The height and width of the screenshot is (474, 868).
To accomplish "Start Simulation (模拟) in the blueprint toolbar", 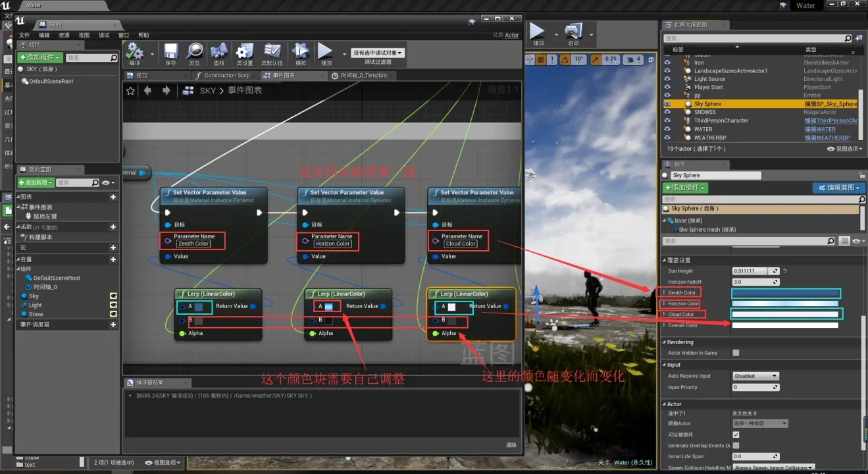I will point(301,53).
